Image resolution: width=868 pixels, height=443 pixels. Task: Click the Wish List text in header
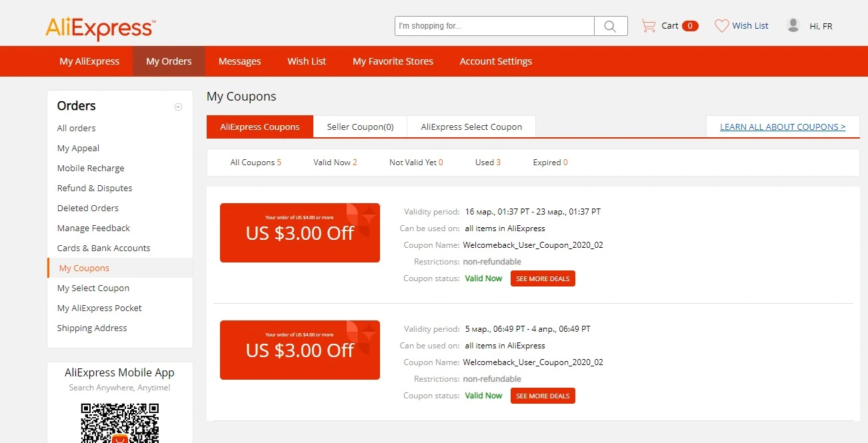[751, 26]
